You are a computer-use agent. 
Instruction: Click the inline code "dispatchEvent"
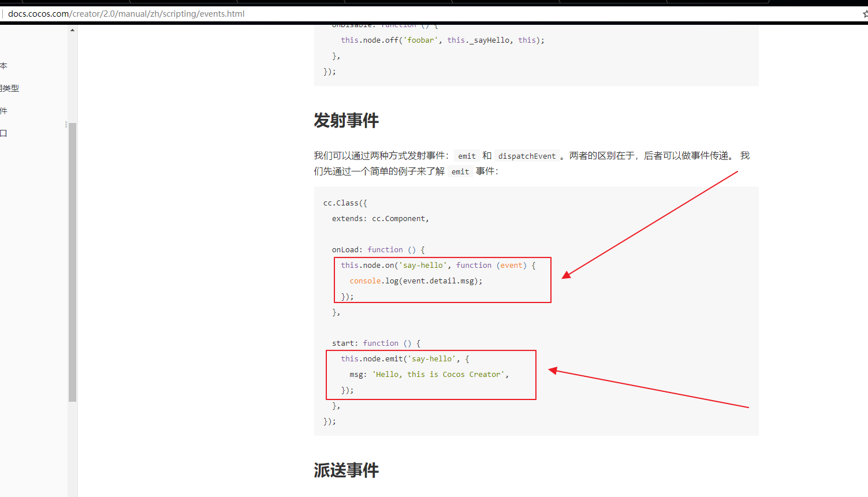click(527, 156)
